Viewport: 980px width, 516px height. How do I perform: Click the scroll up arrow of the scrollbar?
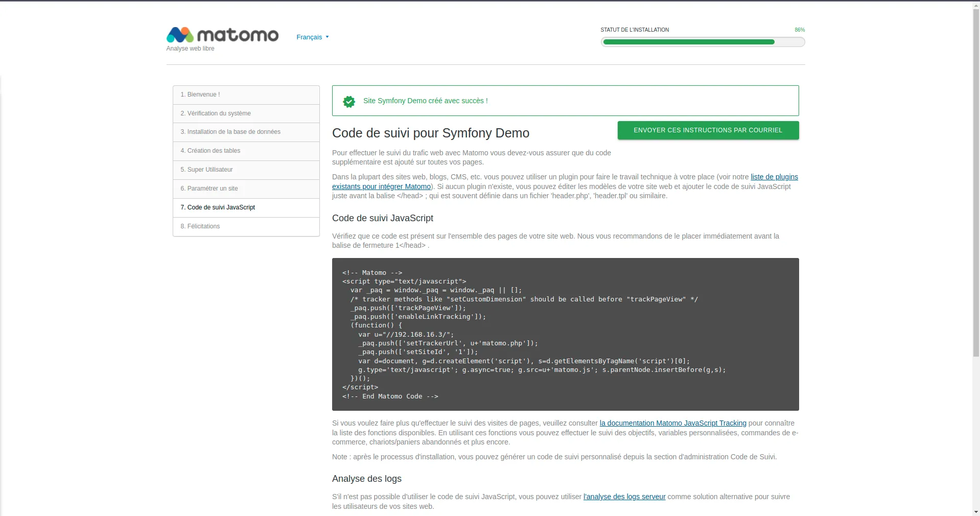pos(976,5)
